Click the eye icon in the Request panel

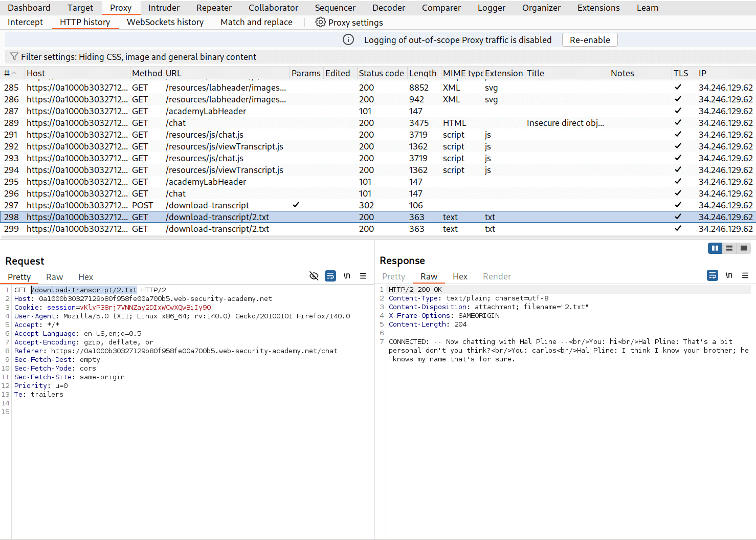click(x=314, y=276)
